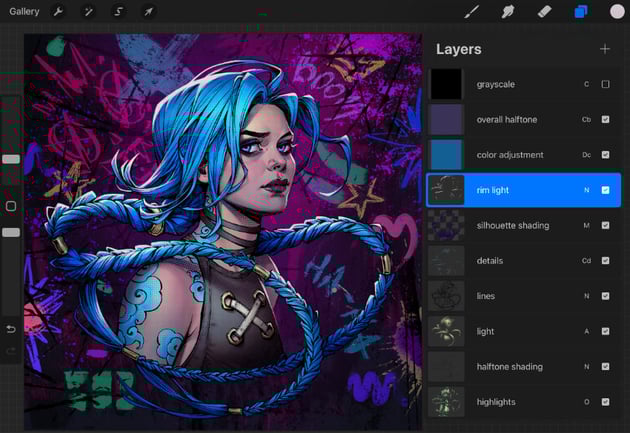Close the Layers panel icon
Screen dimensions: 630x433
pos(581,12)
